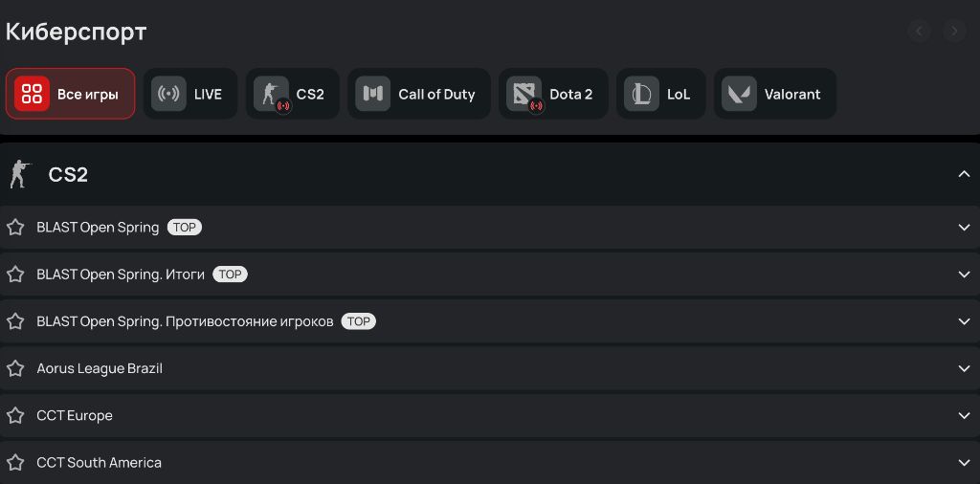Screen dimensions: 980x484
Task: Star the CCT South America tournament
Action: tap(15, 463)
